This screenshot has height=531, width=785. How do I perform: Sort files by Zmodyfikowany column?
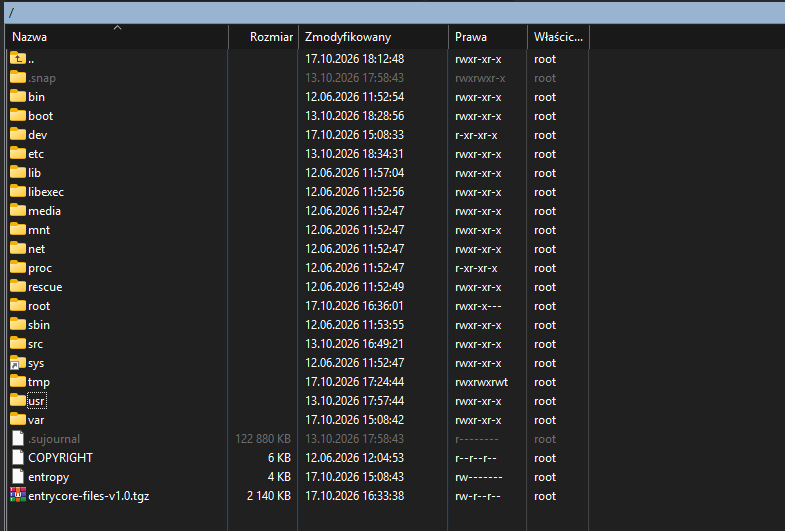coord(373,37)
